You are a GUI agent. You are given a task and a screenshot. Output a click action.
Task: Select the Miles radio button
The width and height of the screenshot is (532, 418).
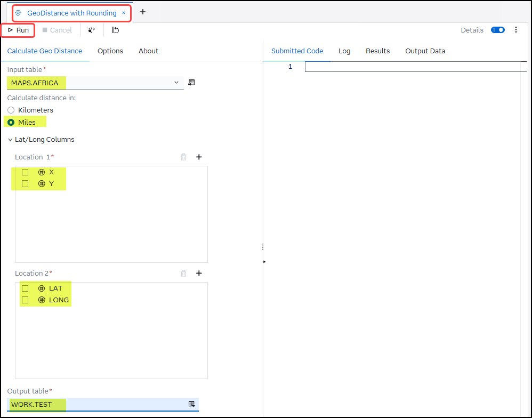pos(11,123)
